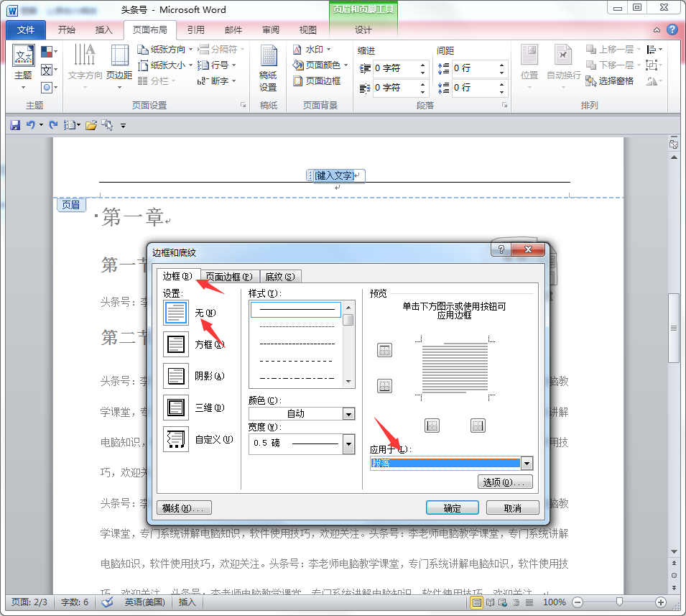Click the 键入文字 header placeholder text
This screenshot has width=686, height=616.
[334, 175]
